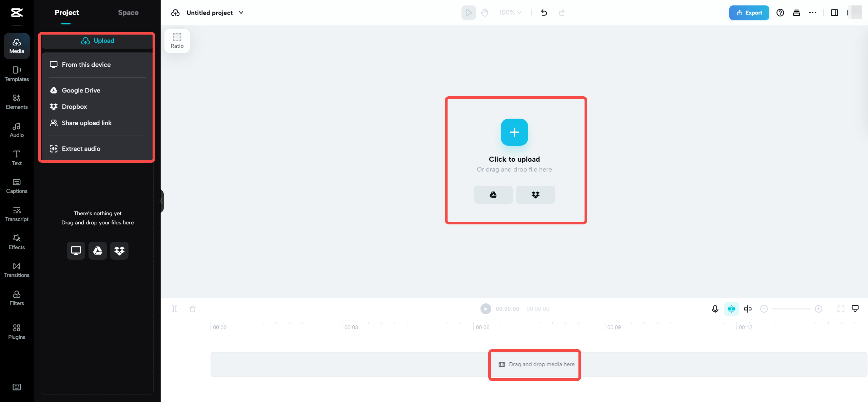Split the clip using the split tool
Image resolution: width=868 pixels, height=402 pixels.
(x=175, y=309)
